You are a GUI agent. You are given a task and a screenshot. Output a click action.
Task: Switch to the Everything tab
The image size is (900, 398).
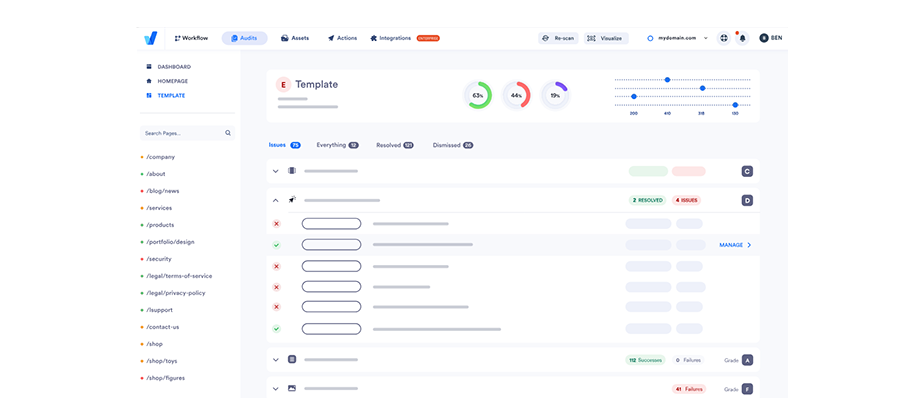[x=338, y=145]
